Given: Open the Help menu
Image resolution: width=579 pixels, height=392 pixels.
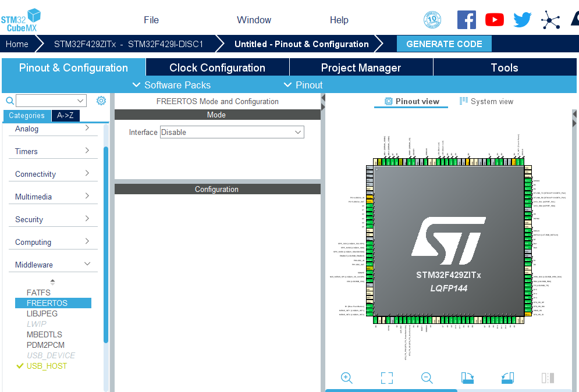Looking at the screenshot, I should [339, 20].
